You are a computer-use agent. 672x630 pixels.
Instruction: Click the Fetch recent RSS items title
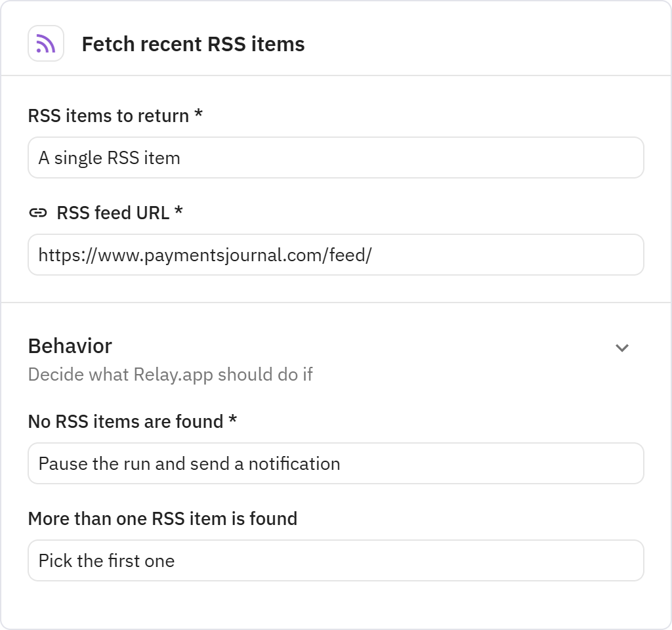pyautogui.click(x=194, y=44)
